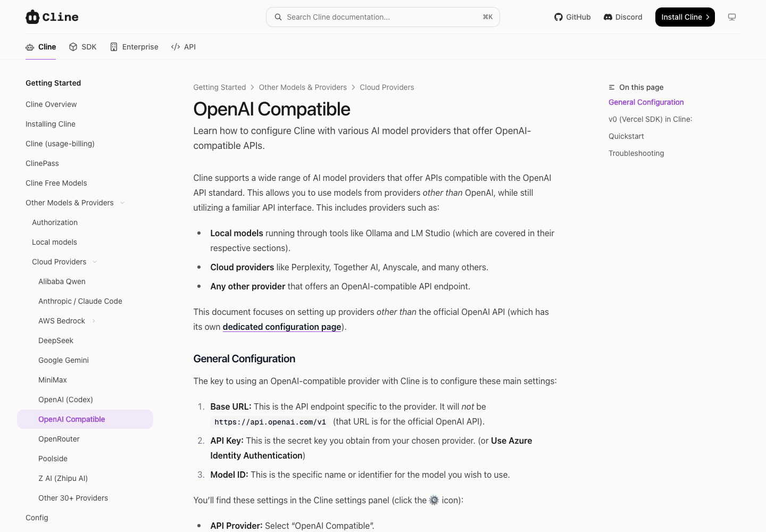Jump to Troubleshooting section
Image resolution: width=766 pixels, height=532 pixels.
click(x=636, y=153)
